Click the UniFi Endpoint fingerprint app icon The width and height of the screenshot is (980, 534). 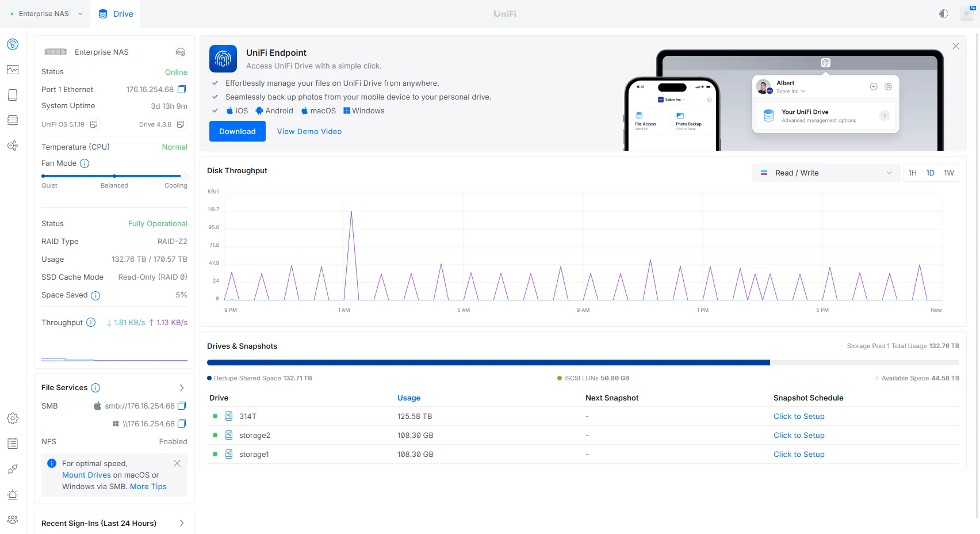pyautogui.click(x=223, y=59)
